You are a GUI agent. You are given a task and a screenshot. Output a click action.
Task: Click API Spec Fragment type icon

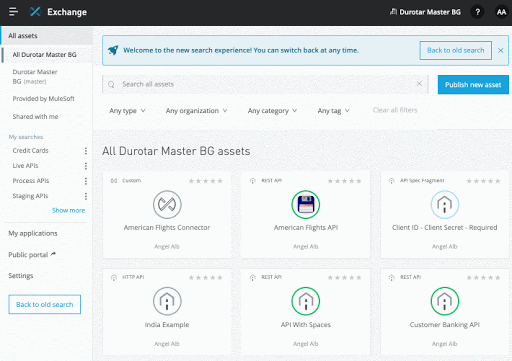[391, 181]
